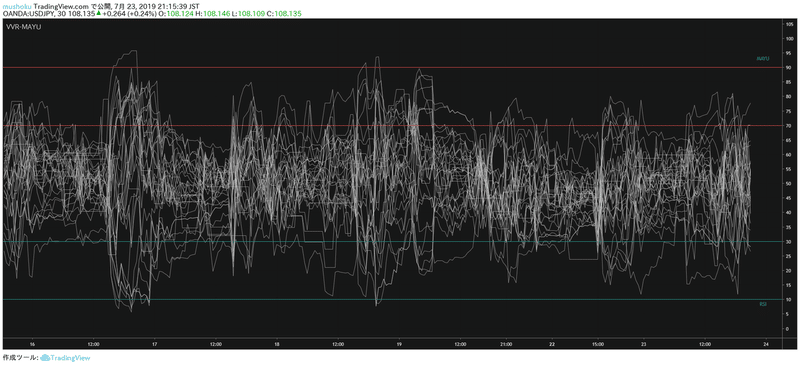Click the 80 value on price scale
The width and height of the screenshot is (800, 365).
(789, 96)
